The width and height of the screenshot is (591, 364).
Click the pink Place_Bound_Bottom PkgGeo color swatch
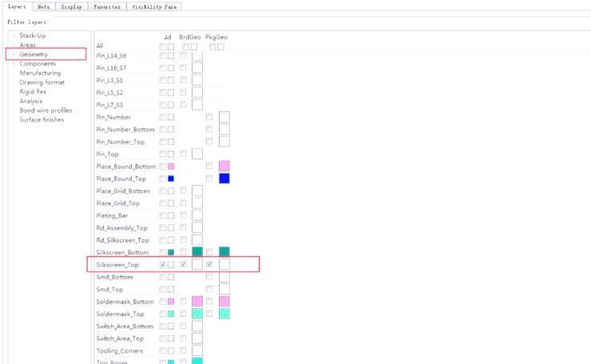[x=224, y=166]
